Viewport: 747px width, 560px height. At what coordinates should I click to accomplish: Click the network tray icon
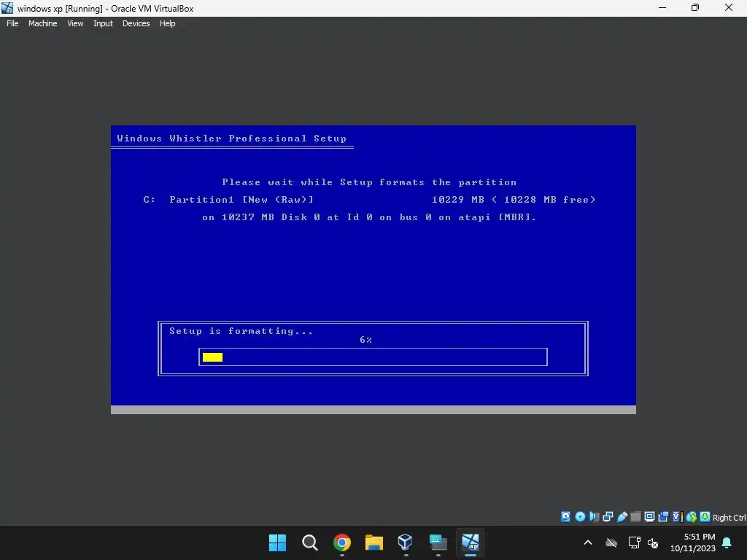[x=634, y=542]
